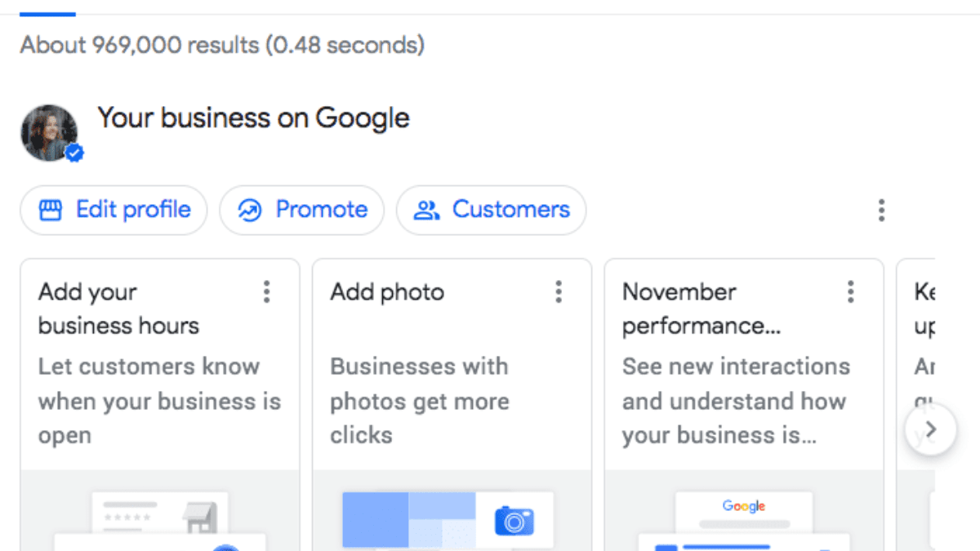Click the blue verified badge on profile photo
This screenshot has width=980, height=551.
point(74,153)
